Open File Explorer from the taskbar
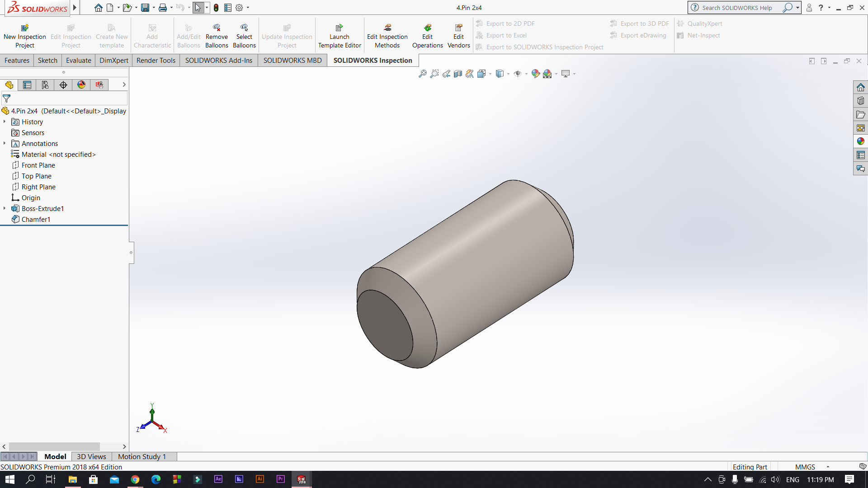868x488 pixels. point(72,479)
